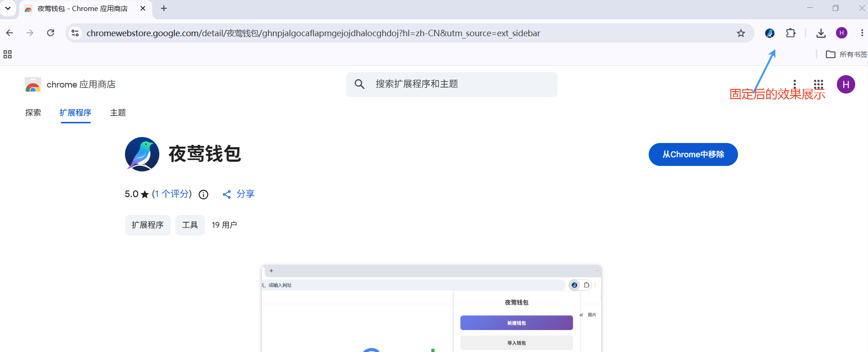Viewport: 868px width, 352px height.
Task: Bookmark this page with the star icon
Action: [741, 33]
